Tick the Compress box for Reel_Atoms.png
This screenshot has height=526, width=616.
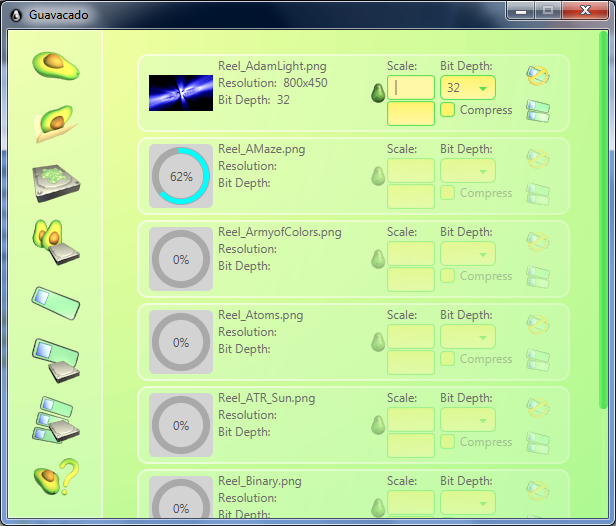click(x=447, y=358)
